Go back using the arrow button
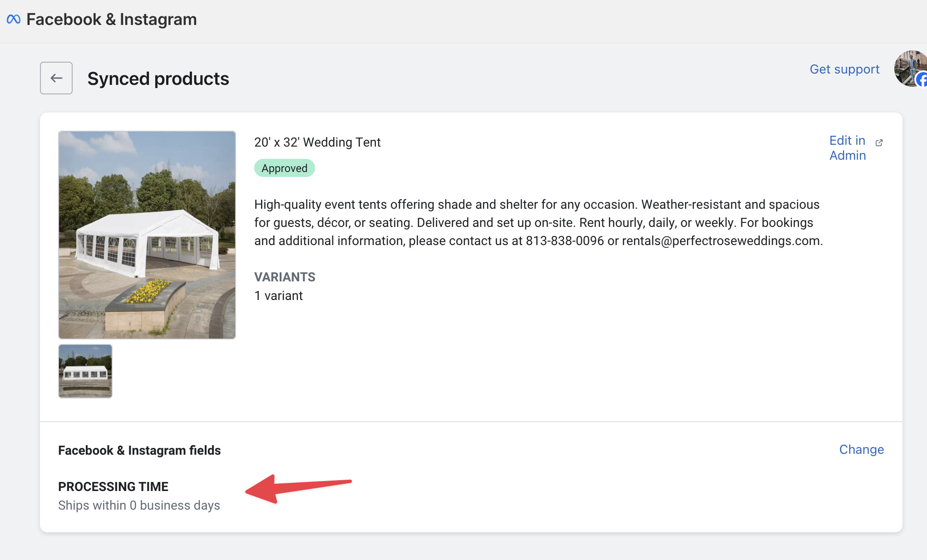The image size is (927, 560). 56,78
